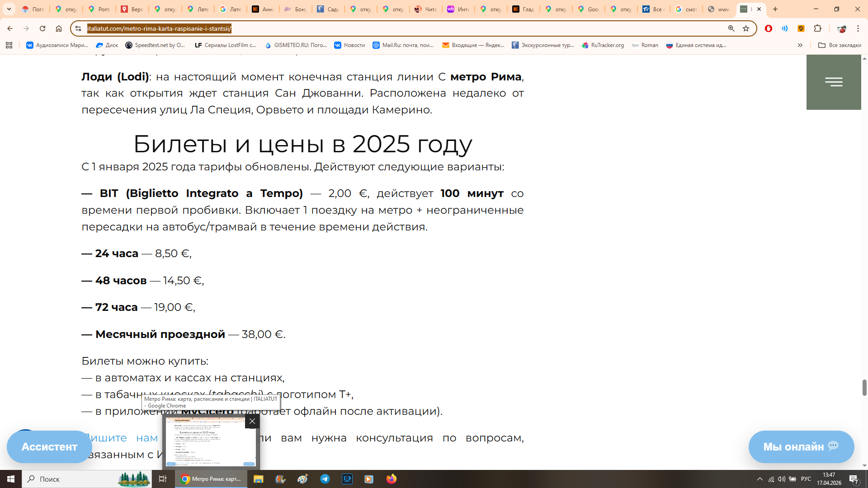The width and height of the screenshot is (868, 488).
Task: Open Chrome three-dot menu
Action: click(x=858, y=28)
